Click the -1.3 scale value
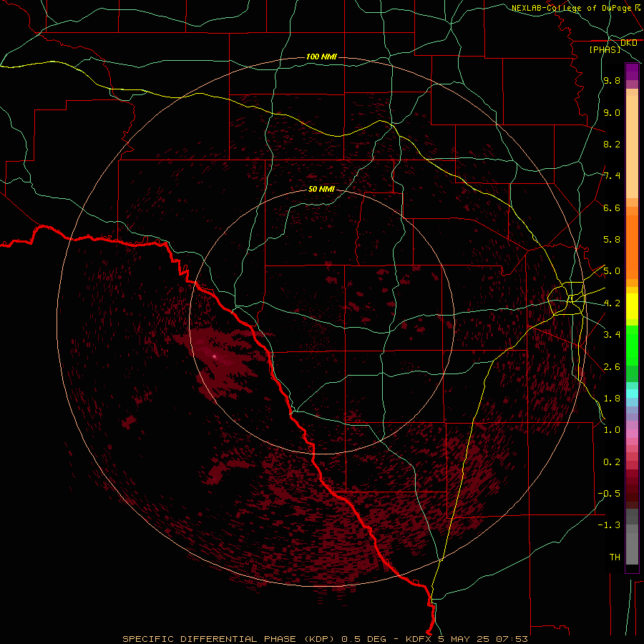The height and width of the screenshot is (644, 644). pos(609,525)
